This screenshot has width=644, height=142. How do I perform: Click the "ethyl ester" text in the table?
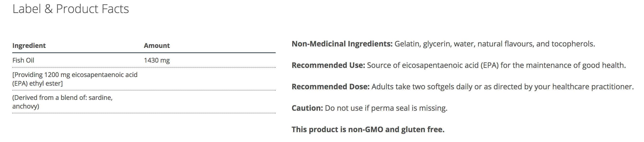pos(46,84)
